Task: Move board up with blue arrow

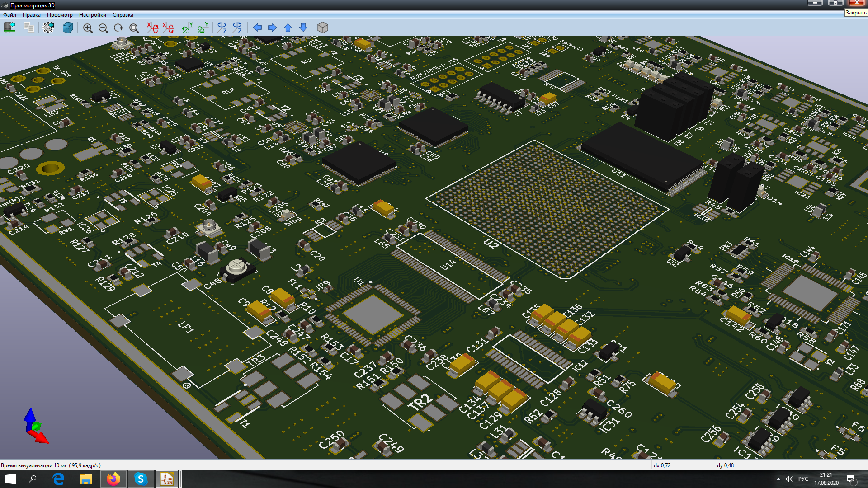Action: 288,28
